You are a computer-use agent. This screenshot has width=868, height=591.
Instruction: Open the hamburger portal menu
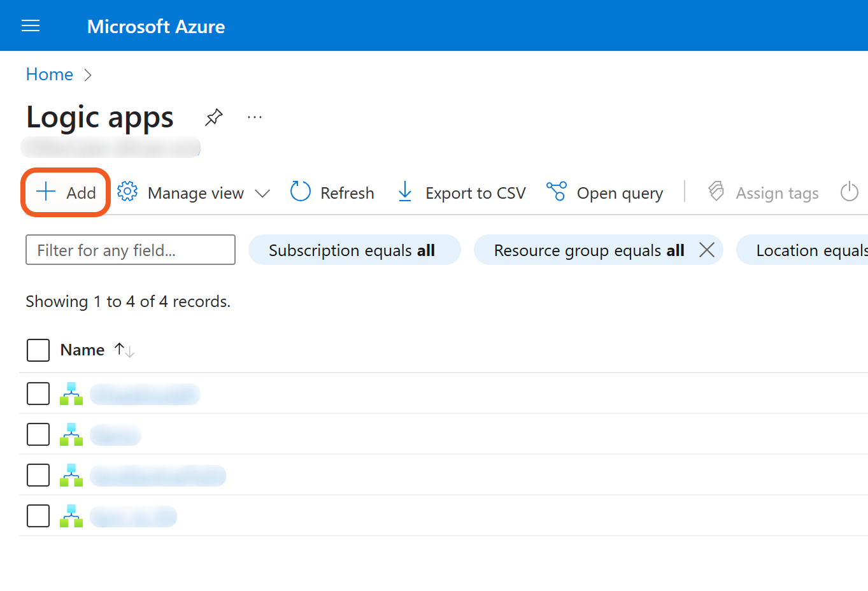point(31,26)
